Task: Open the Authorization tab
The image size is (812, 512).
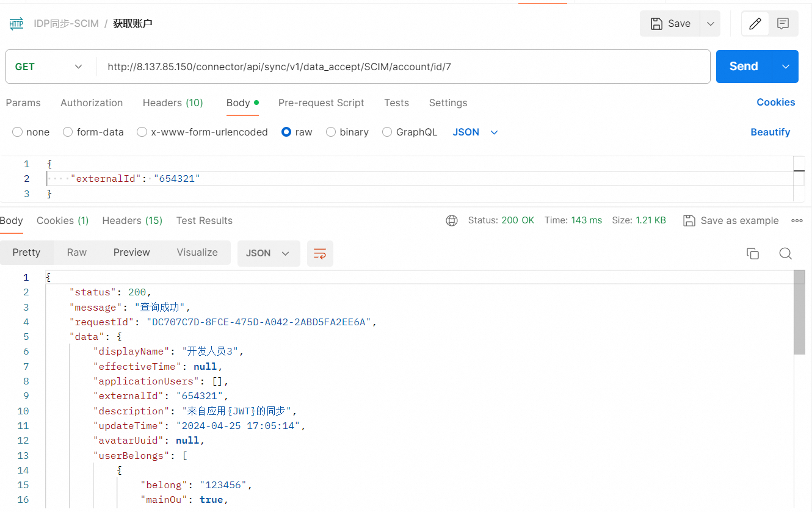Action: click(92, 103)
